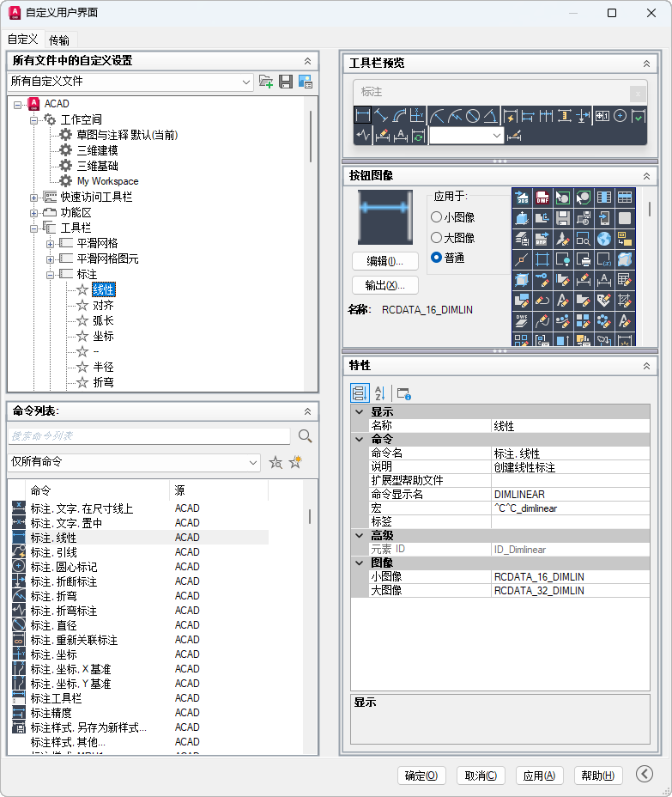Select the Arc Length dimension icon in preview
This screenshot has width=672, height=797.
399,116
